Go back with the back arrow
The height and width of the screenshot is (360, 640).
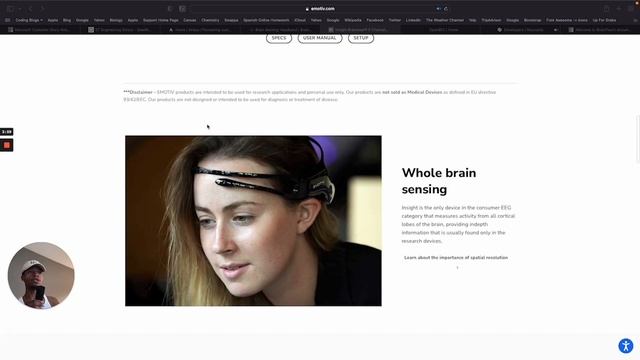coord(31,9)
